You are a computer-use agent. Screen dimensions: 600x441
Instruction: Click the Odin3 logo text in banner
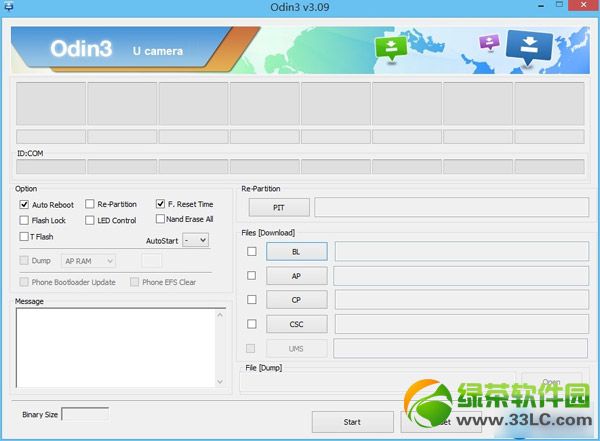pos(81,49)
